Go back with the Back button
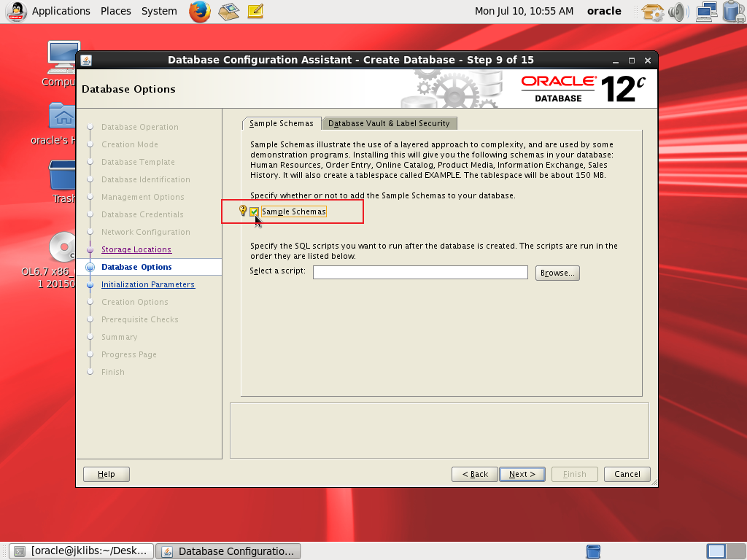 tap(474, 474)
